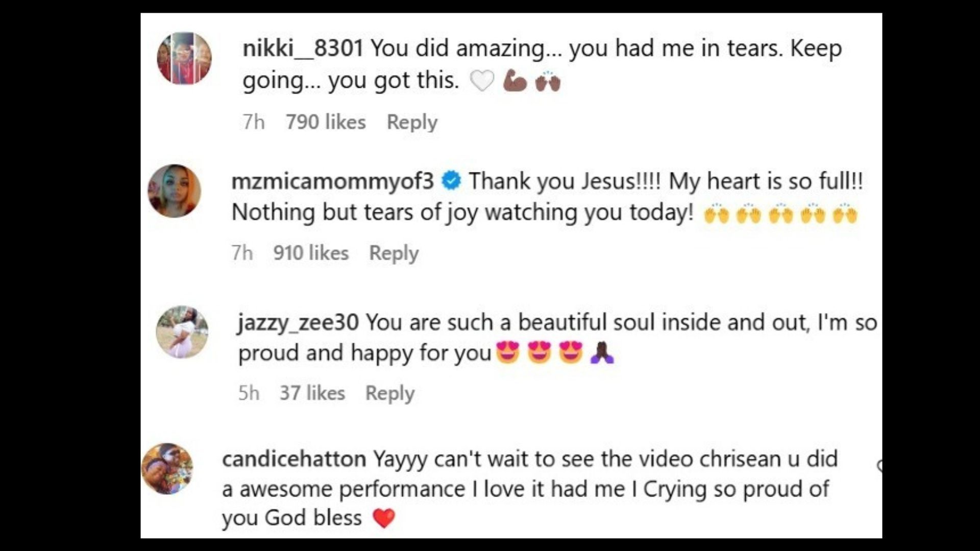The width and height of the screenshot is (980, 551).
Task: Open mzmicamommyof3's profile picture
Action: click(175, 191)
